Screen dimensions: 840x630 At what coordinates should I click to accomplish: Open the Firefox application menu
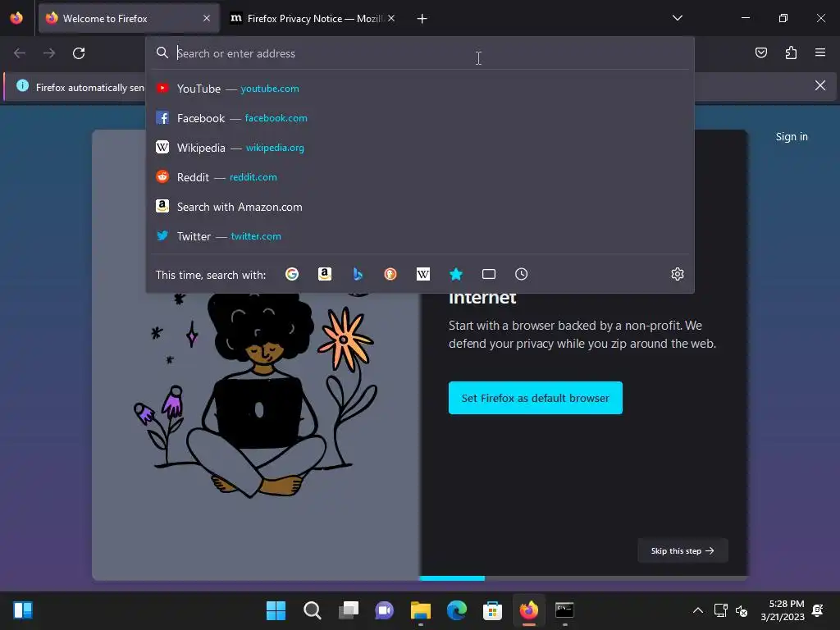[x=820, y=52]
